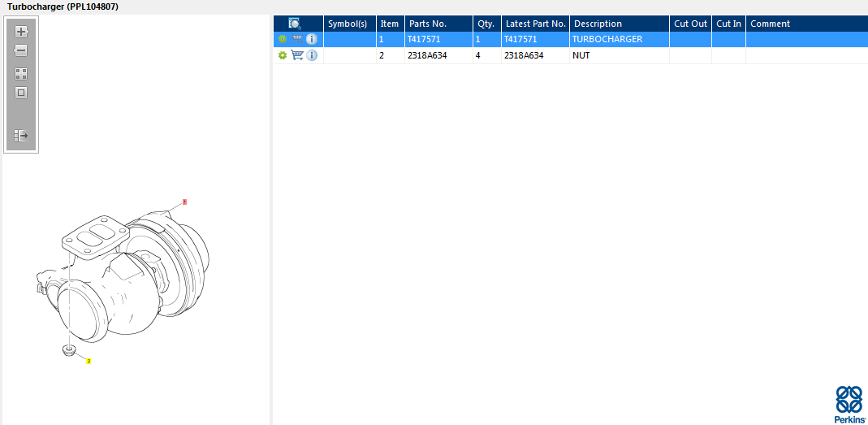Click the Perkins logo
This screenshot has width=868, height=425.
click(x=849, y=405)
